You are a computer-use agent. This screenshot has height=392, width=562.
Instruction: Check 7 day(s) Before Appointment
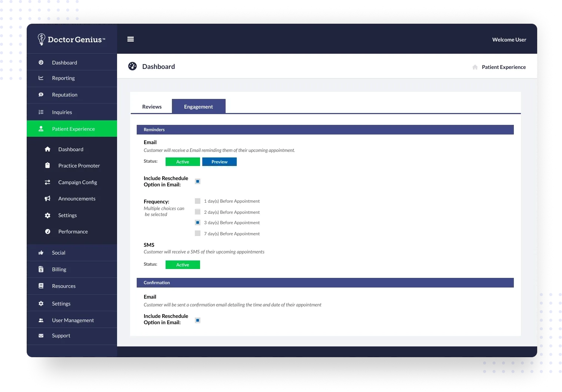pyautogui.click(x=198, y=233)
